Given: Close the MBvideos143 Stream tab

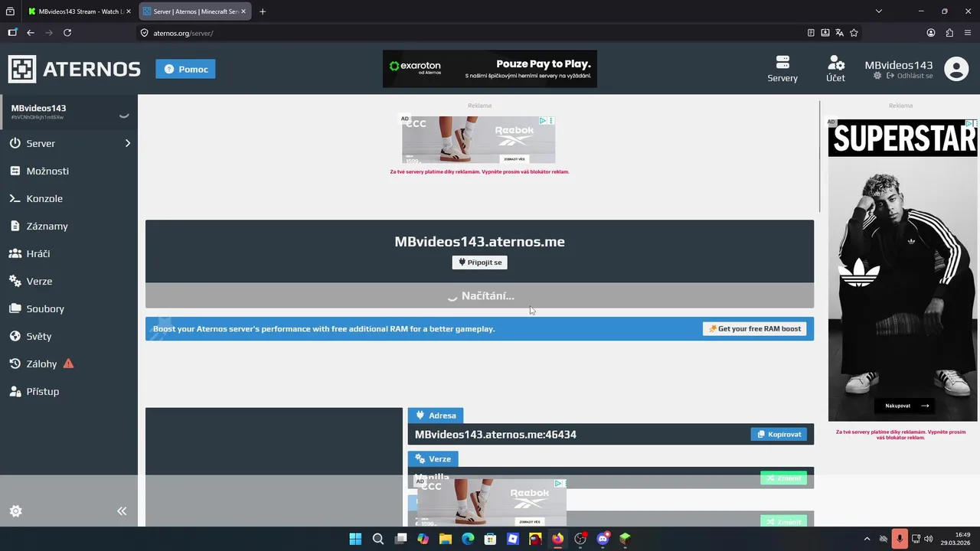Looking at the screenshot, I should tap(129, 11).
